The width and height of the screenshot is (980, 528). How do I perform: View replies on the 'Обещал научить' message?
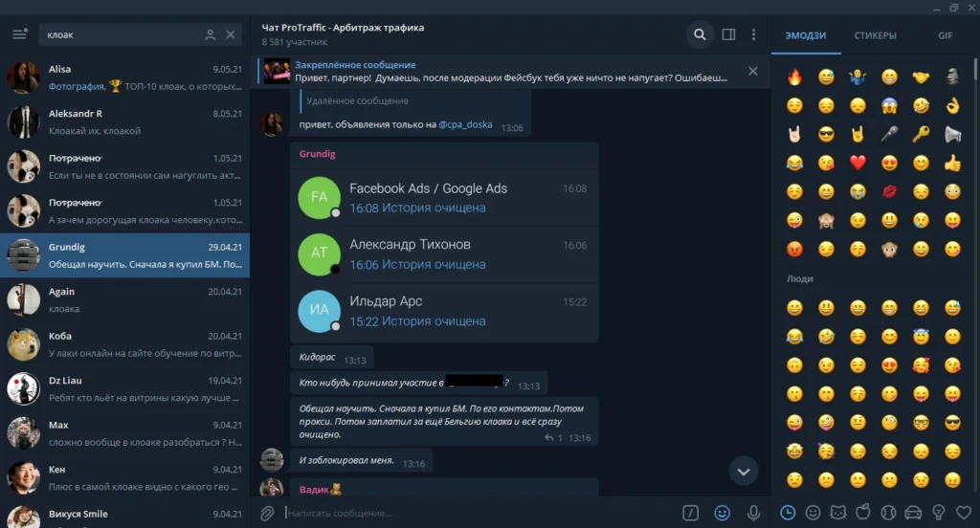click(554, 438)
